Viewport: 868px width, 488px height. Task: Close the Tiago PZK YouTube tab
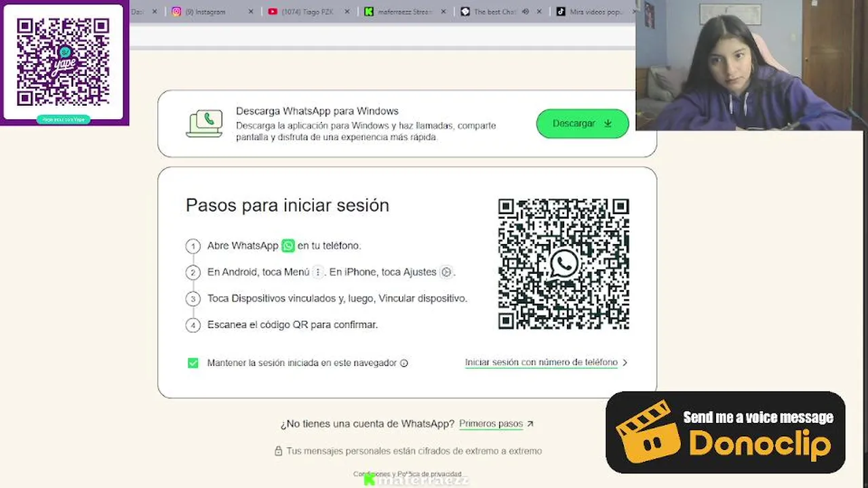347,12
